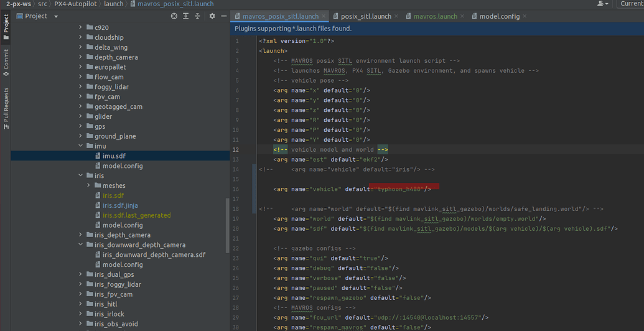Open Project panel settings gear

click(212, 16)
